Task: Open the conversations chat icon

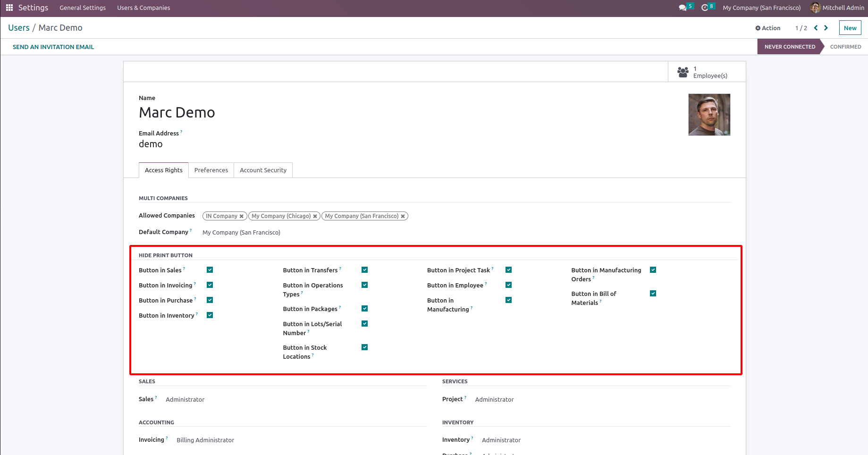Action: (683, 8)
